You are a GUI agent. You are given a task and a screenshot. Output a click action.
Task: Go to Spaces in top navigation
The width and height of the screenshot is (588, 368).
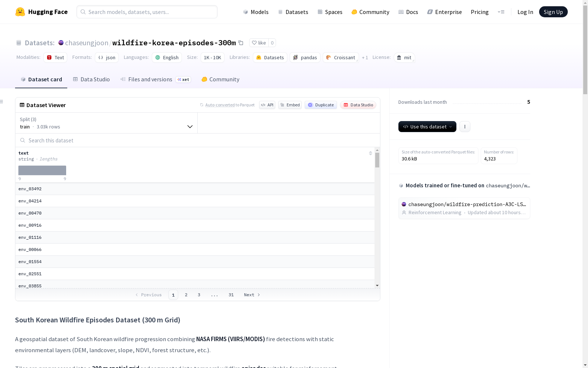(330, 12)
